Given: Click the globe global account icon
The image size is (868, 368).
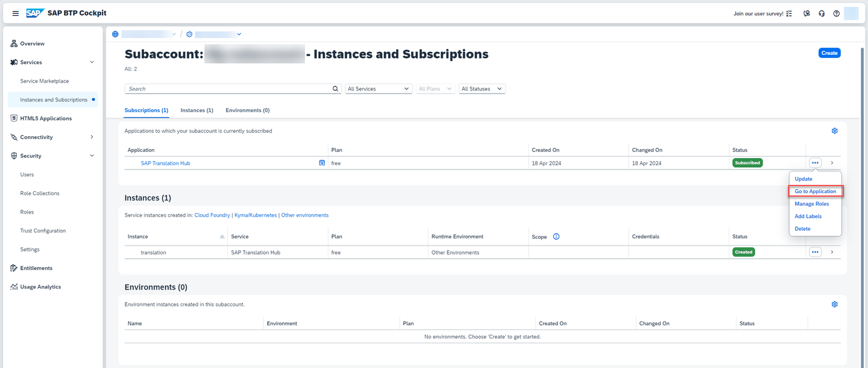Looking at the screenshot, I should coord(116,34).
